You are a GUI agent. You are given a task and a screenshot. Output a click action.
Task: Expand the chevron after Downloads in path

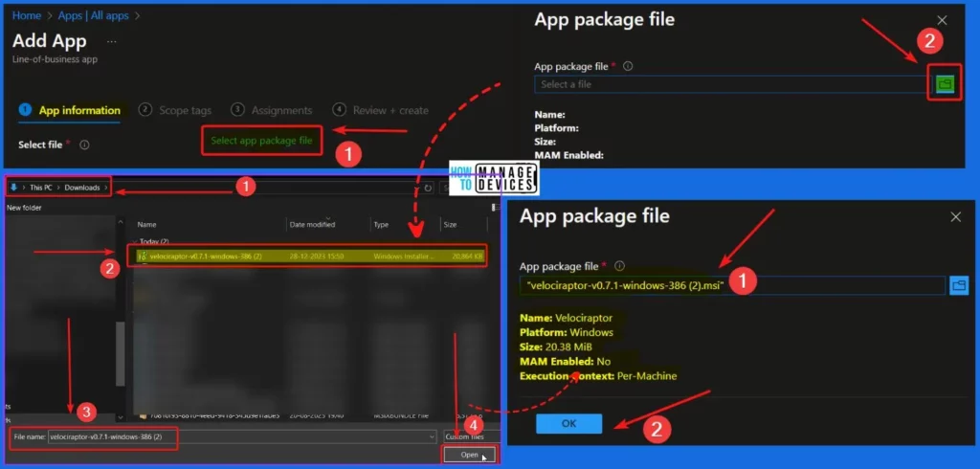(106, 188)
